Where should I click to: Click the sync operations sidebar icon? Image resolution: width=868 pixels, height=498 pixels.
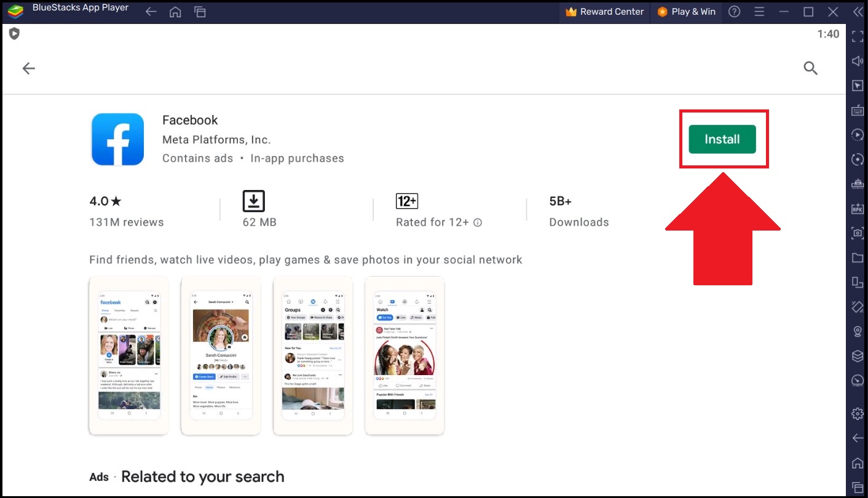coord(858,159)
